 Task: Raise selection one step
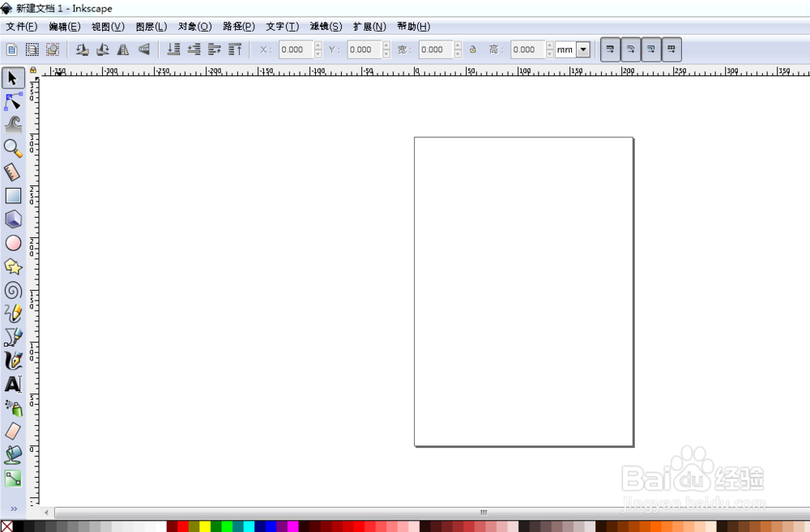214,49
